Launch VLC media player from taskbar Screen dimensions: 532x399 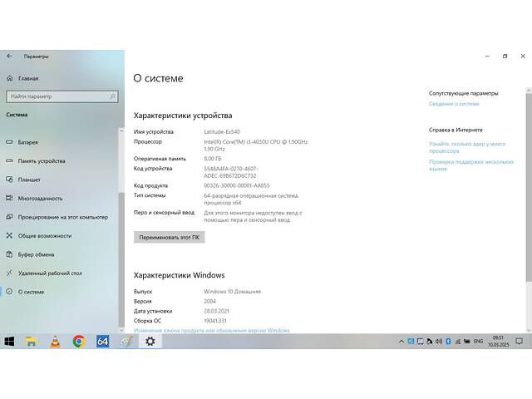(56, 342)
